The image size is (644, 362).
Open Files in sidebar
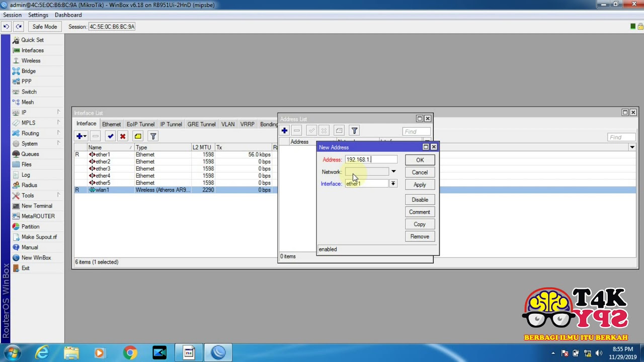pos(26,164)
